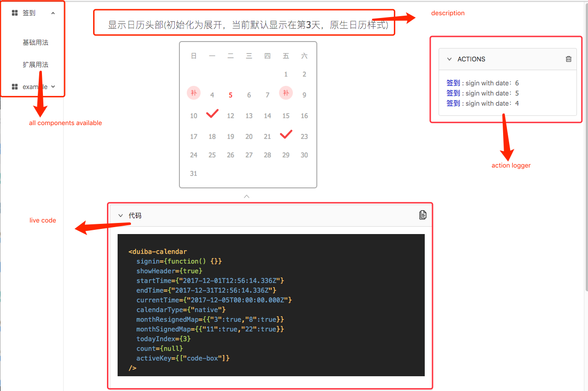Image resolution: width=588 pixels, height=391 pixels.
Task: Click the 签到 menu label
Action: point(29,13)
